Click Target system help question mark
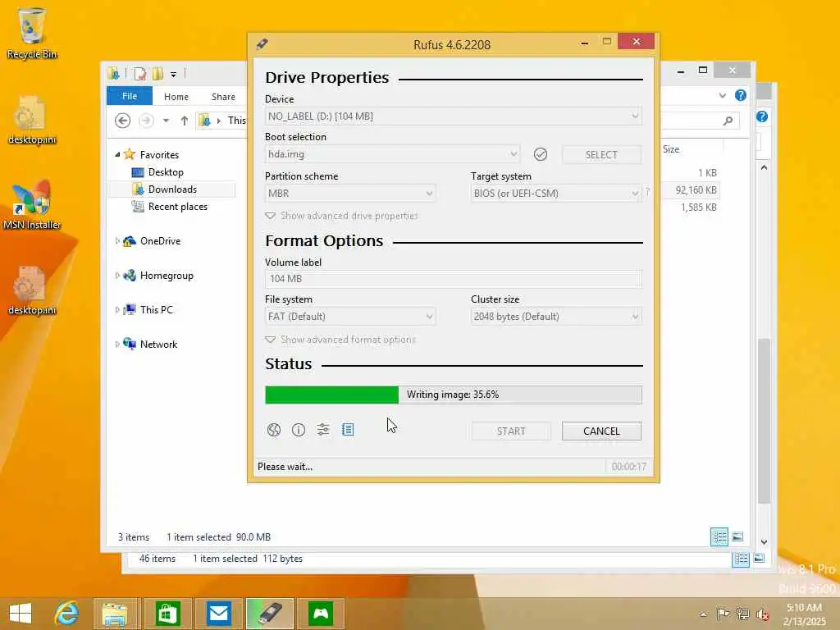The width and height of the screenshot is (840, 630). pyautogui.click(x=648, y=192)
